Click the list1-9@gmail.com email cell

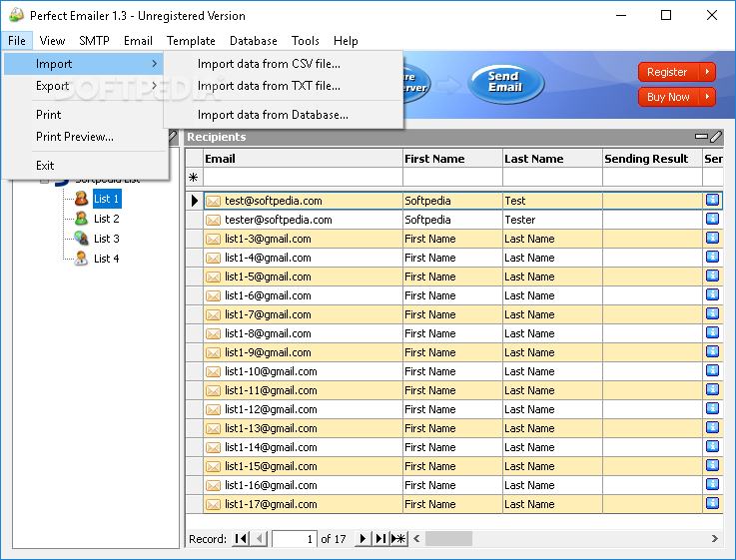click(x=303, y=352)
